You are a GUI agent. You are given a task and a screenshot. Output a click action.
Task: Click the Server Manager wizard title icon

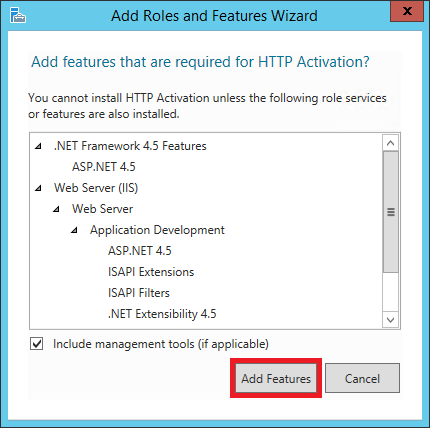tap(17, 15)
